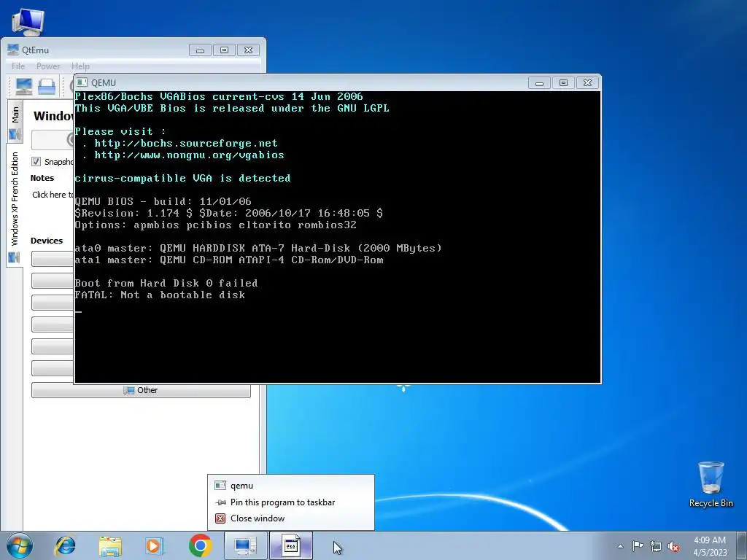This screenshot has width=747, height=560.
Task: Click inside the QEMU black console screen
Action: (337, 237)
